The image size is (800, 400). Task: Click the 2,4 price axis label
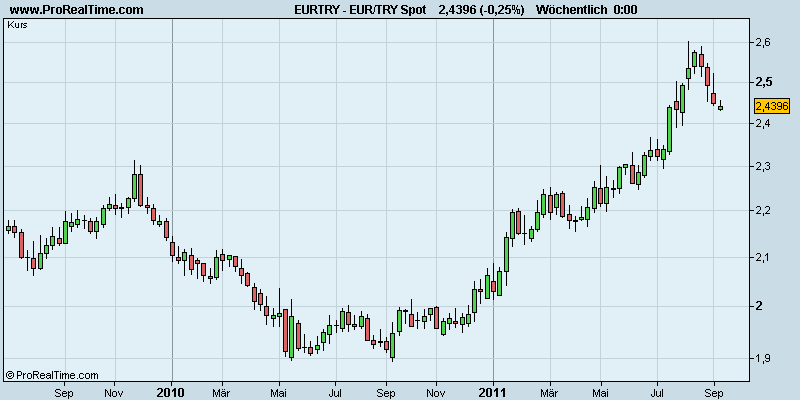(762, 123)
